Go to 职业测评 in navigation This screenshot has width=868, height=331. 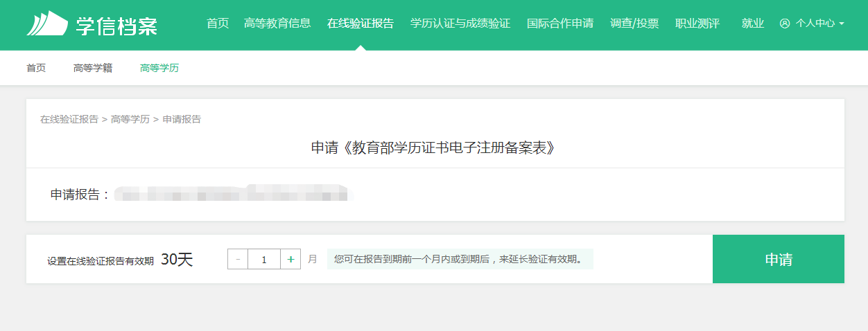pyautogui.click(x=697, y=24)
